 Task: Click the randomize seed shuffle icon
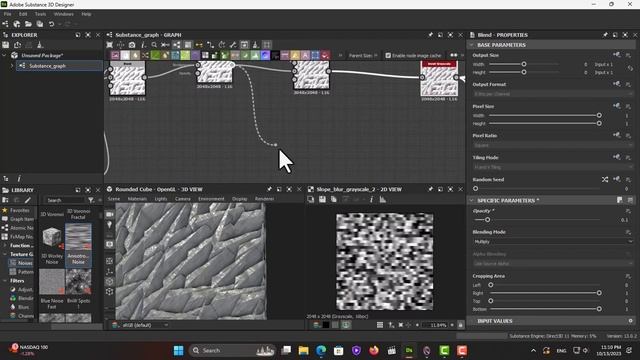(605, 179)
